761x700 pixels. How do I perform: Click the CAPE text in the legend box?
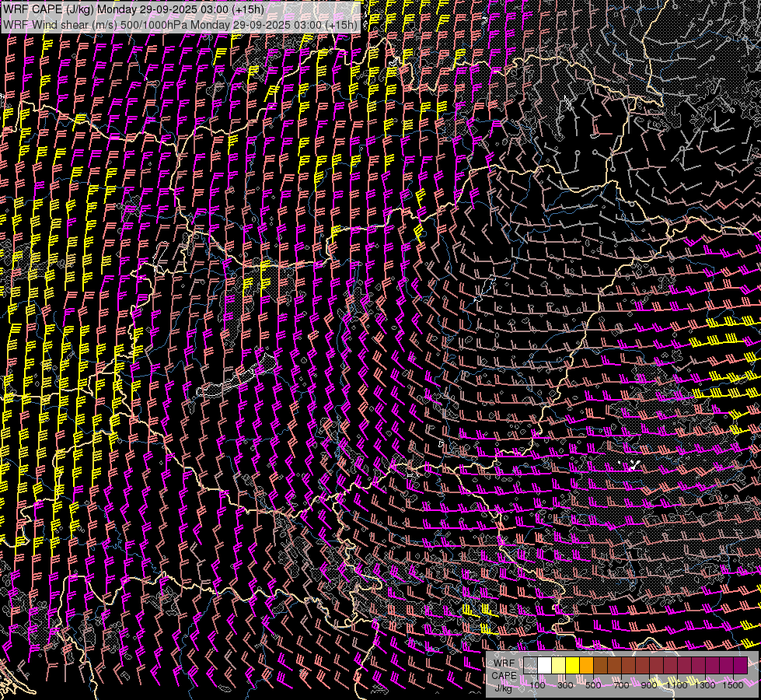pyautogui.click(x=504, y=675)
